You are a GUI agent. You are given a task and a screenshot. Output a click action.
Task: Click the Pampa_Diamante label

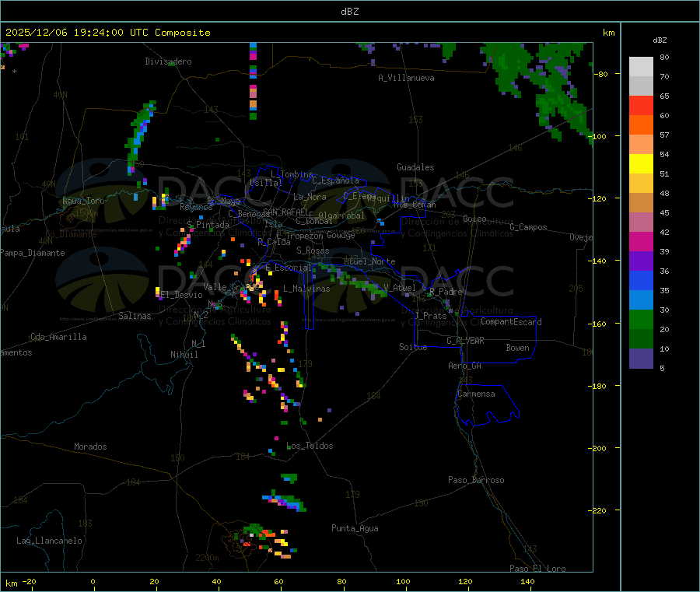coord(33,253)
